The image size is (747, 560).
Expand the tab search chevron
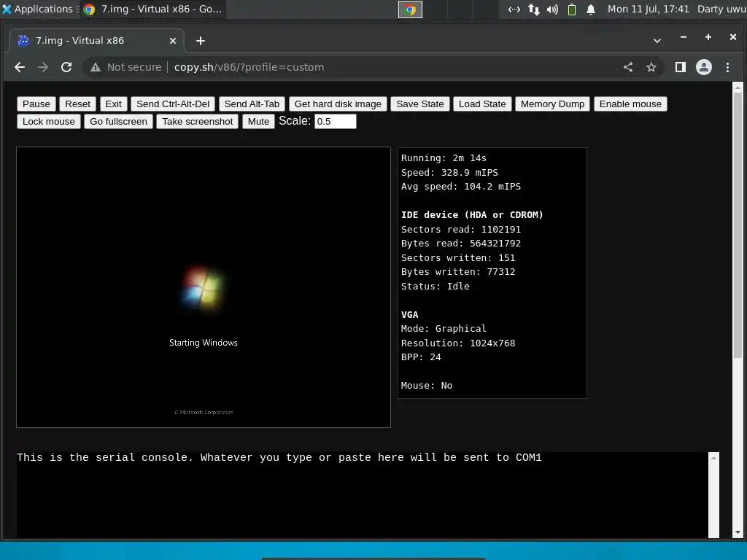pyautogui.click(x=657, y=41)
